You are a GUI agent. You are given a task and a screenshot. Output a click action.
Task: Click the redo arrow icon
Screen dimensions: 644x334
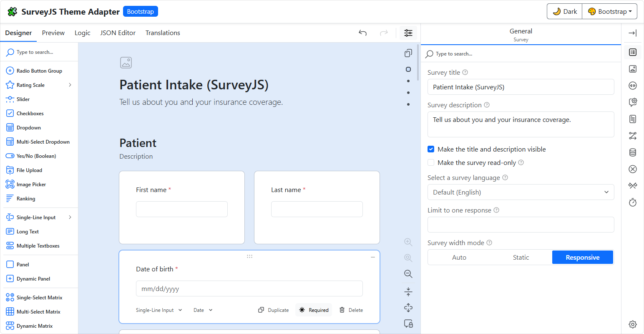[x=384, y=33]
